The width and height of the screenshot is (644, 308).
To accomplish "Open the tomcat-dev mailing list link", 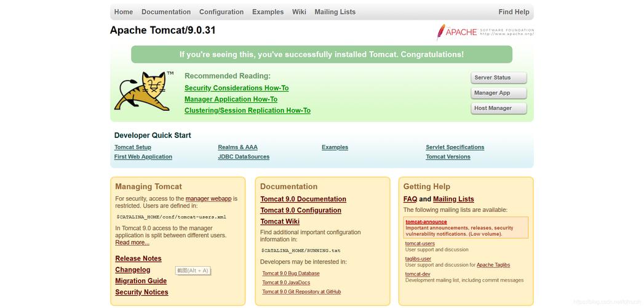I will point(418,274).
